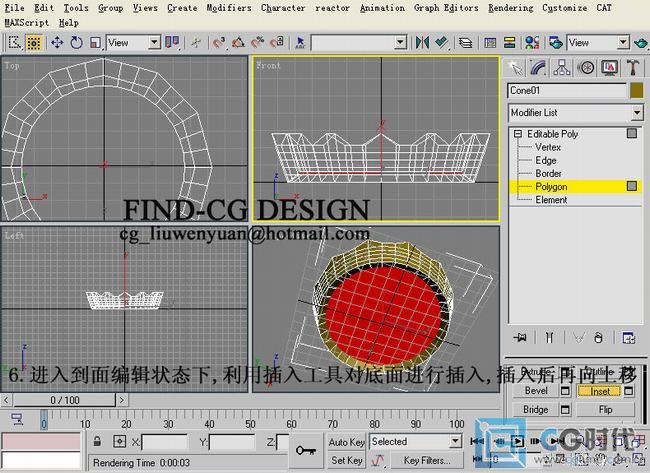The height and width of the screenshot is (473, 650).
Task: Click the Cone01 object name field
Action: tap(567, 90)
